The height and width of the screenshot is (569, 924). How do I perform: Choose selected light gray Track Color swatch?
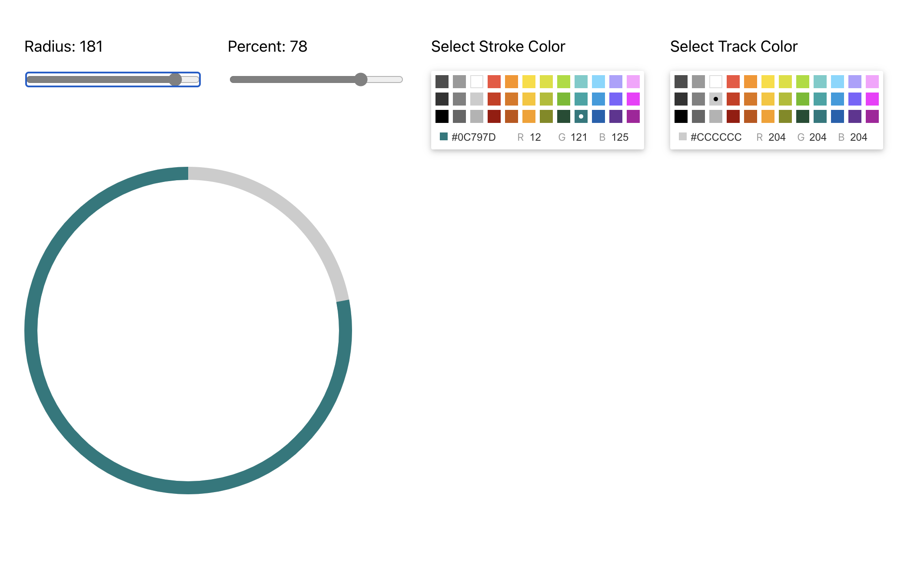click(715, 99)
